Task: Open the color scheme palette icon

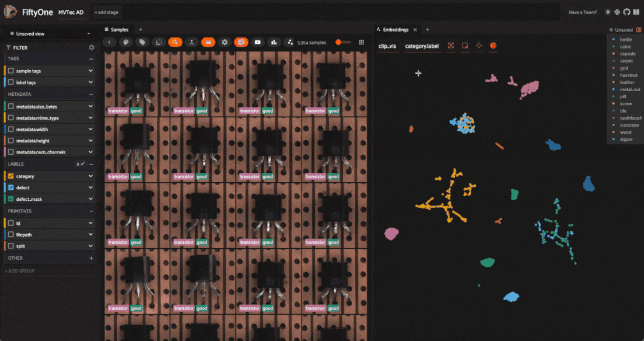Action: click(x=125, y=42)
